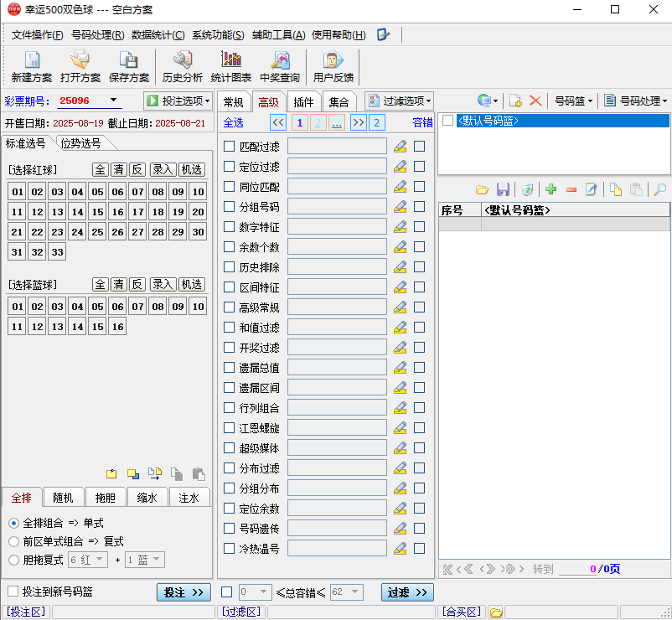This screenshot has height=620, width=672.
Task: Select the 前区单式组合 => 复式 radio option
Action: [13, 541]
